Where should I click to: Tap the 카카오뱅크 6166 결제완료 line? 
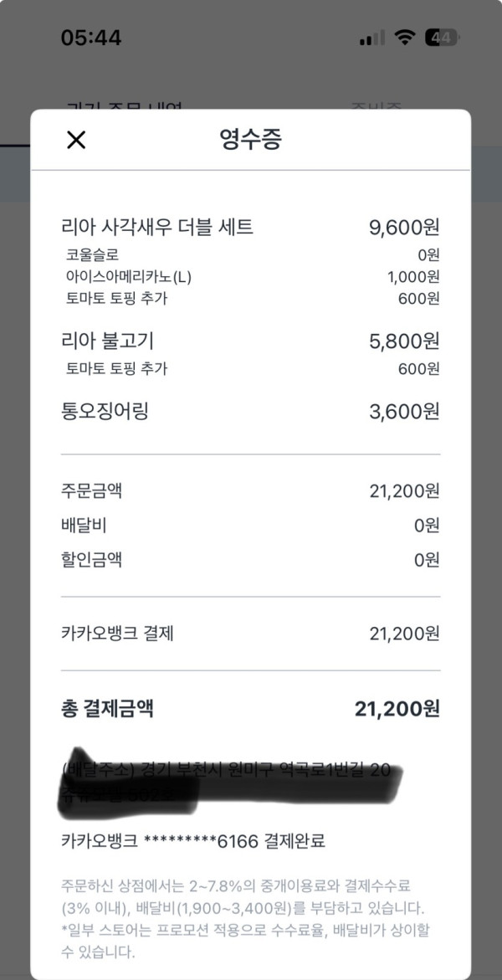tap(193, 841)
